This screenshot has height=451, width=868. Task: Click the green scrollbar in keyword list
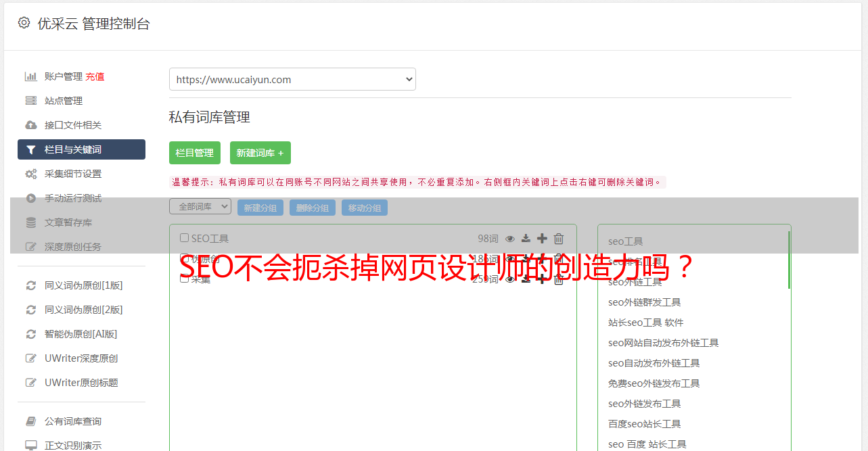(789, 260)
